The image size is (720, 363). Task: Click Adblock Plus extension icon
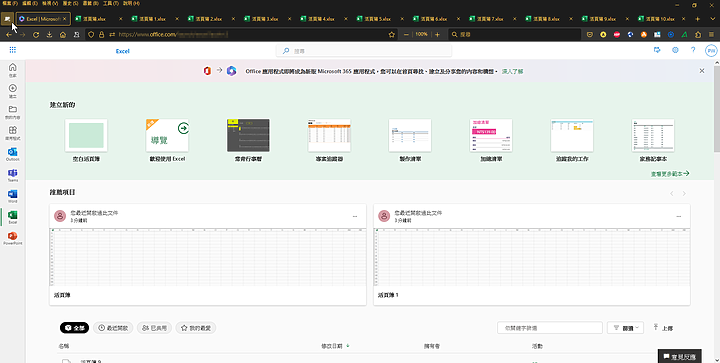tap(617, 34)
